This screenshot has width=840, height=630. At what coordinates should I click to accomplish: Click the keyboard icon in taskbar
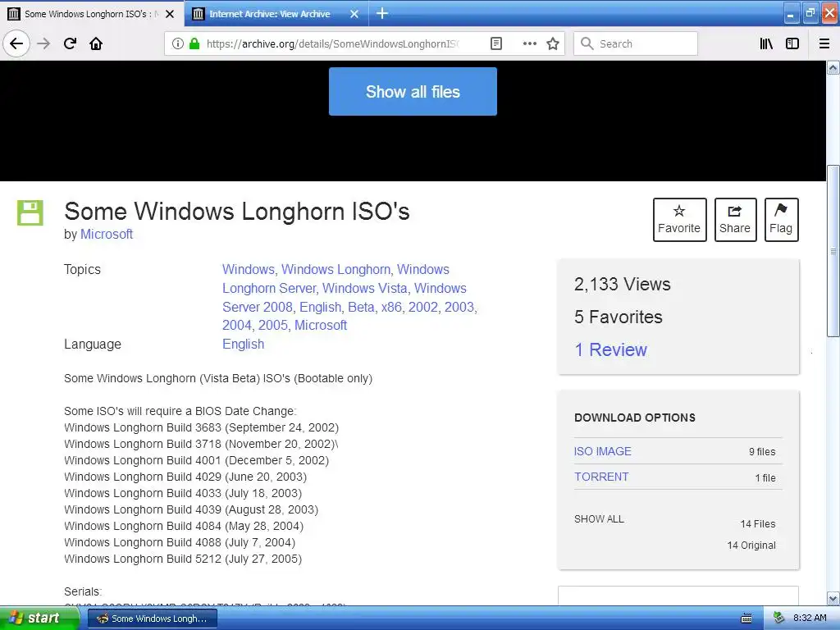point(746,619)
